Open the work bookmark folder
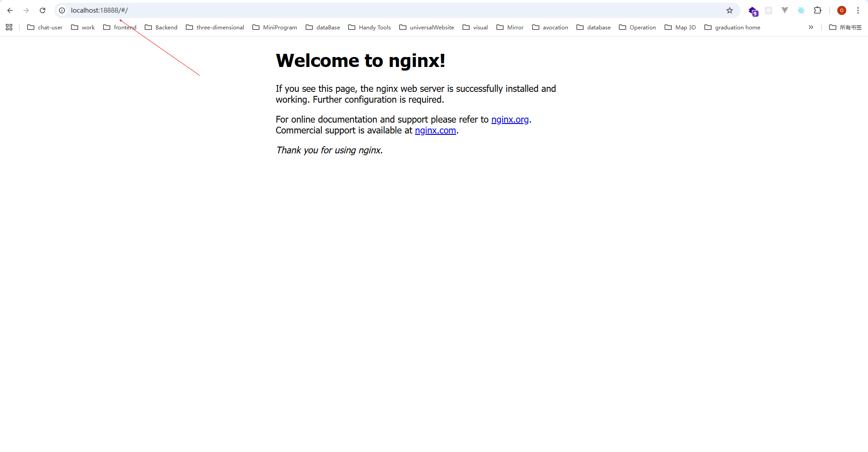This screenshot has width=868, height=452. point(83,27)
